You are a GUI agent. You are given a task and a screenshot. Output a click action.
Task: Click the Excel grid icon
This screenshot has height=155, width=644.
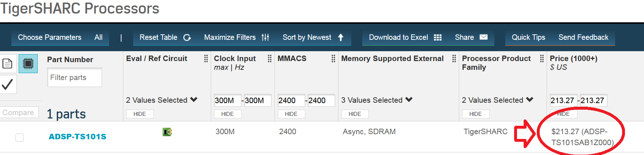coord(438,37)
